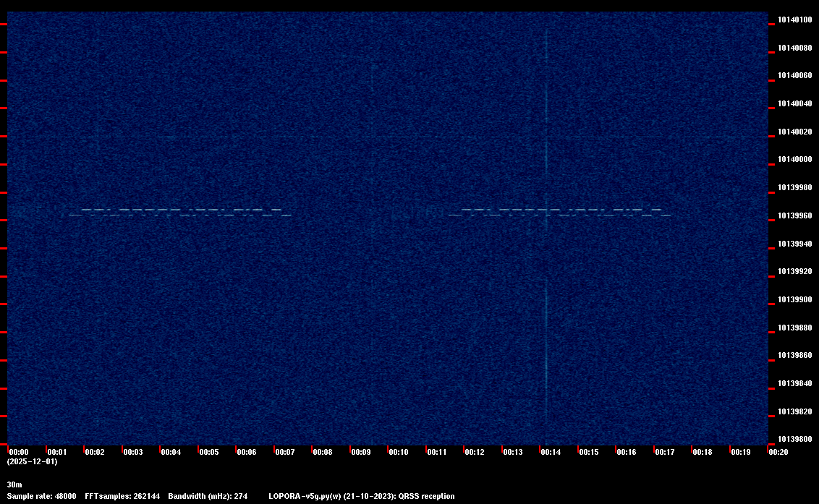819x504 pixels.
Task: Click the 00:02 time axis label
Action: pyautogui.click(x=95, y=452)
